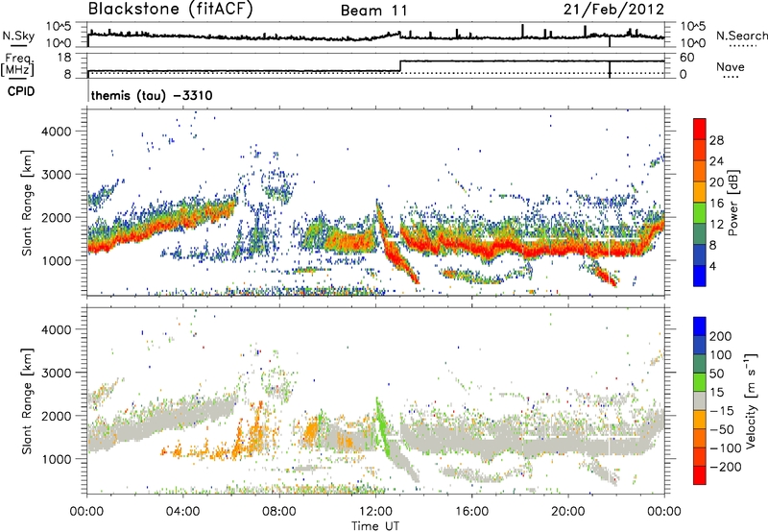The width and height of the screenshot is (768, 532).
Task: Click the '12:00' time axis tick label
Action: pos(375,512)
